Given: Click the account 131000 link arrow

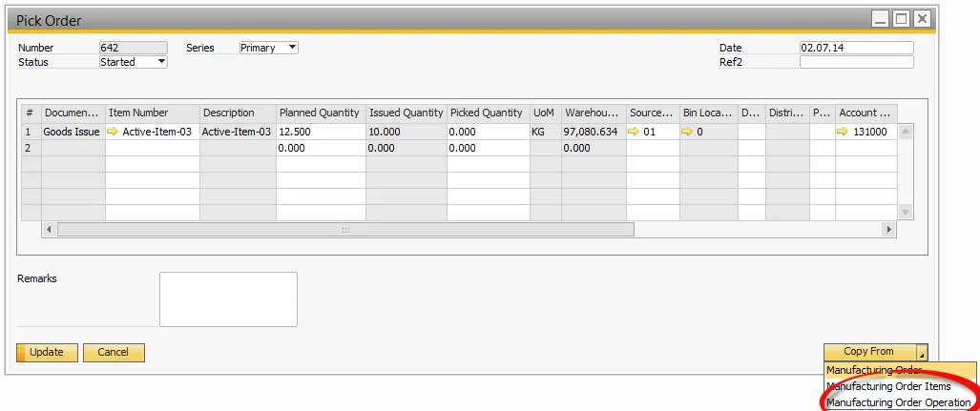Looking at the screenshot, I should [x=843, y=132].
